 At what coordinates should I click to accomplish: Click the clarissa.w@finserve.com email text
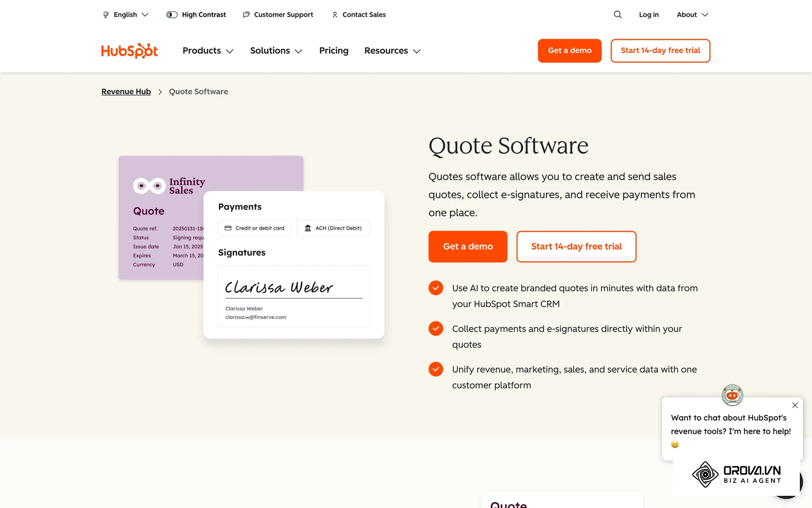pos(256,317)
